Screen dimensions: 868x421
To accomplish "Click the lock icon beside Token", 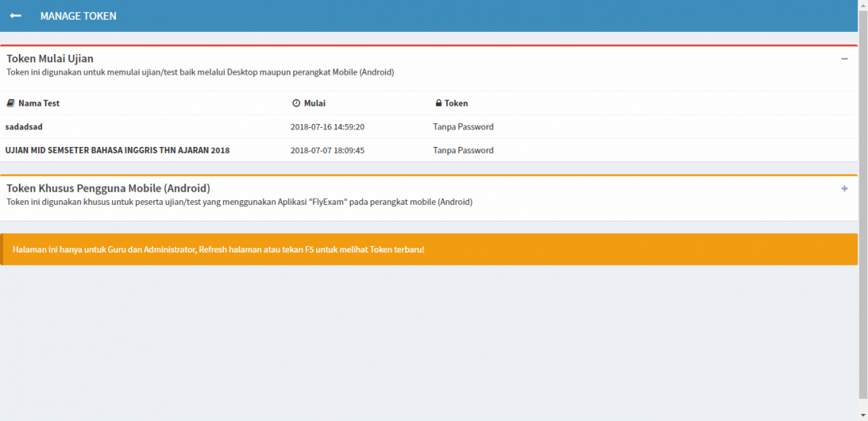I will (x=439, y=103).
